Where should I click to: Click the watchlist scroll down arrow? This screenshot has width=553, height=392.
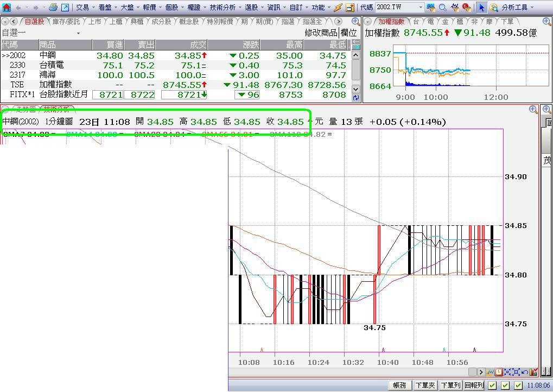[x=356, y=89]
